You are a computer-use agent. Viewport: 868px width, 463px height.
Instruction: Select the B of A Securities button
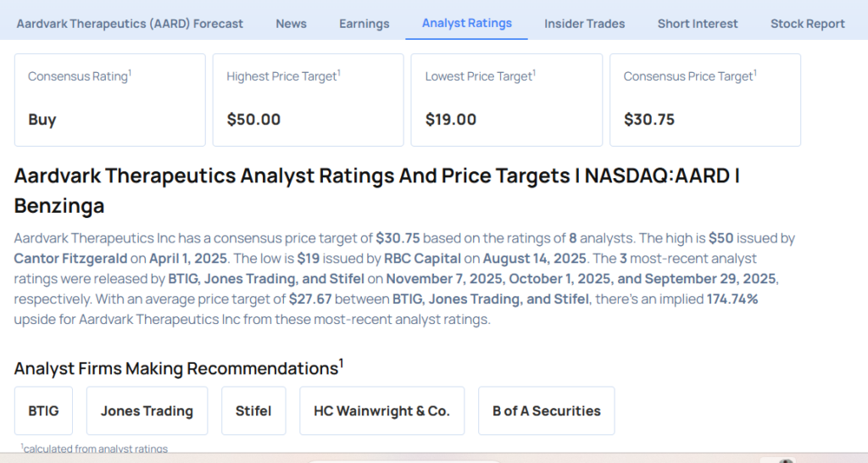click(546, 410)
